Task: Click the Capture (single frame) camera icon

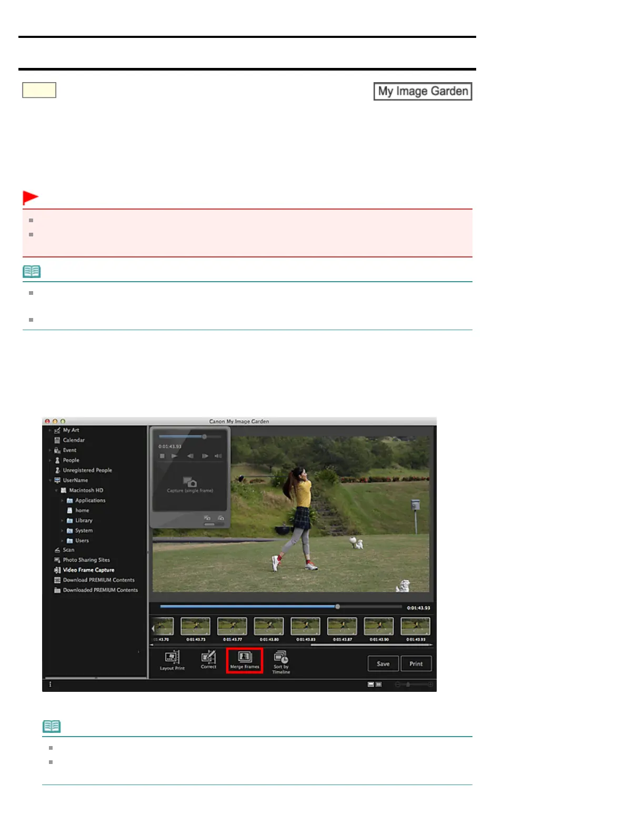Action: (x=190, y=482)
